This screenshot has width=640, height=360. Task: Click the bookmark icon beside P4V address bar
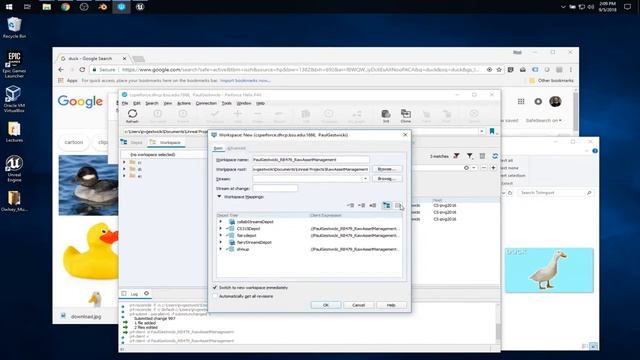pyautogui.click(x=492, y=131)
